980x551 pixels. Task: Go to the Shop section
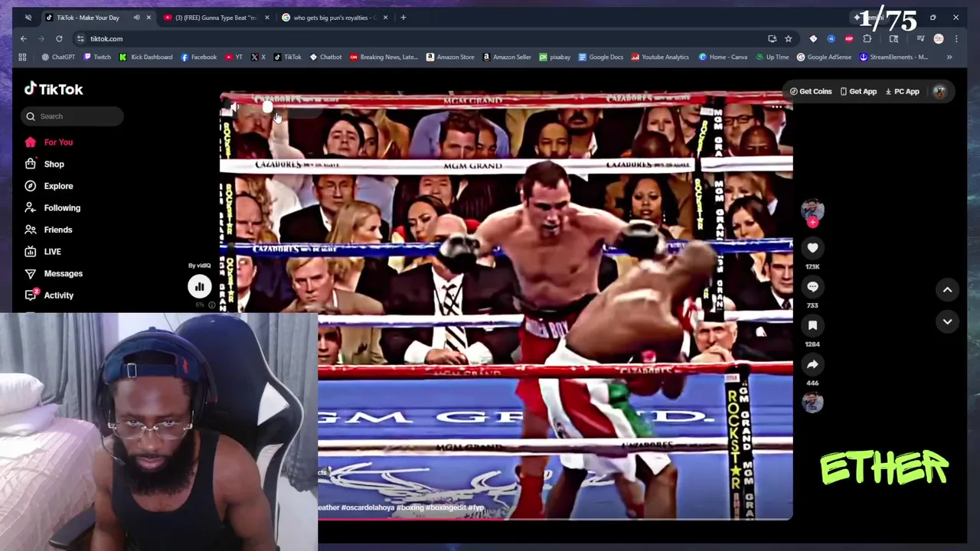(x=44, y=164)
